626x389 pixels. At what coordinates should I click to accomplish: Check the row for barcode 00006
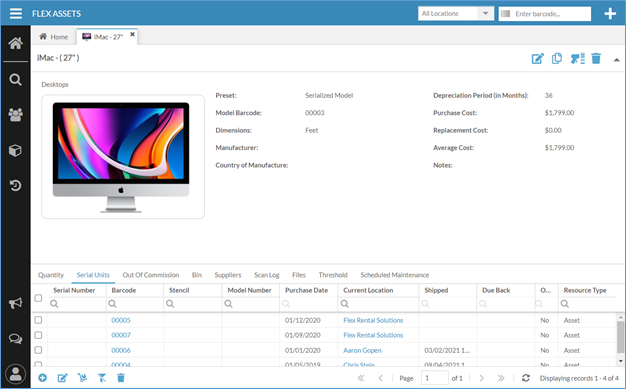tap(38, 350)
